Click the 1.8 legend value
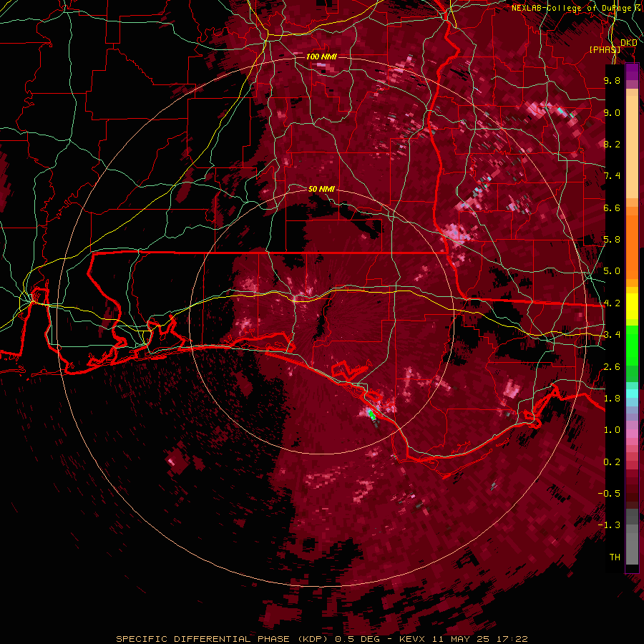This screenshot has width=644, height=644. pos(612,399)
